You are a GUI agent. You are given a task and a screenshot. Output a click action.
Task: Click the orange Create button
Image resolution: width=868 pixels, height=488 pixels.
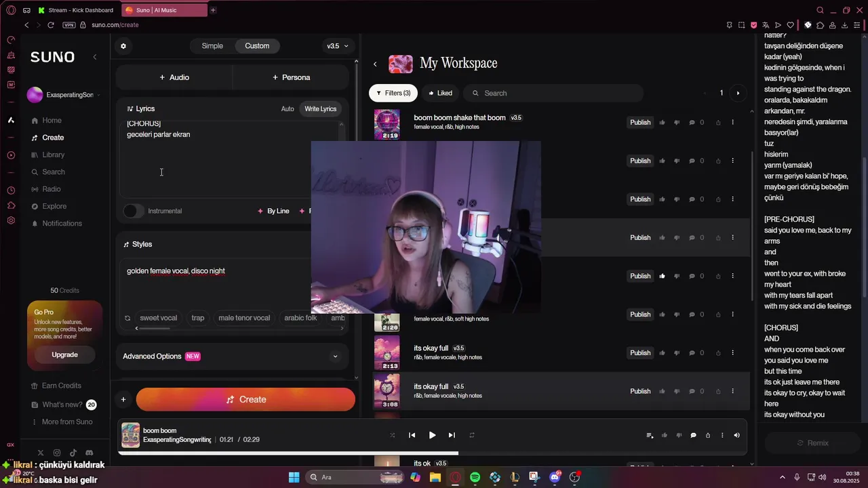[245, 400]
